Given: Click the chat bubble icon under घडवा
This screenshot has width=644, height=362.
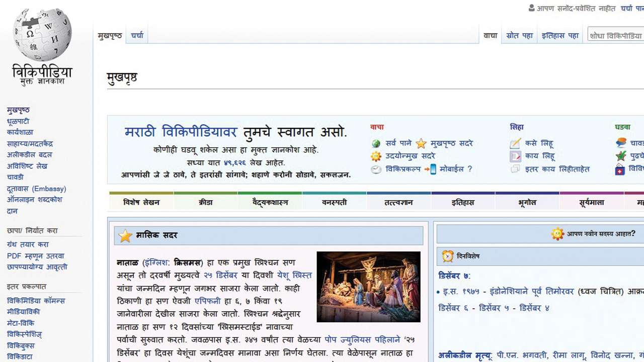Looking at the screenshot, I should click(x=621, y=143).
